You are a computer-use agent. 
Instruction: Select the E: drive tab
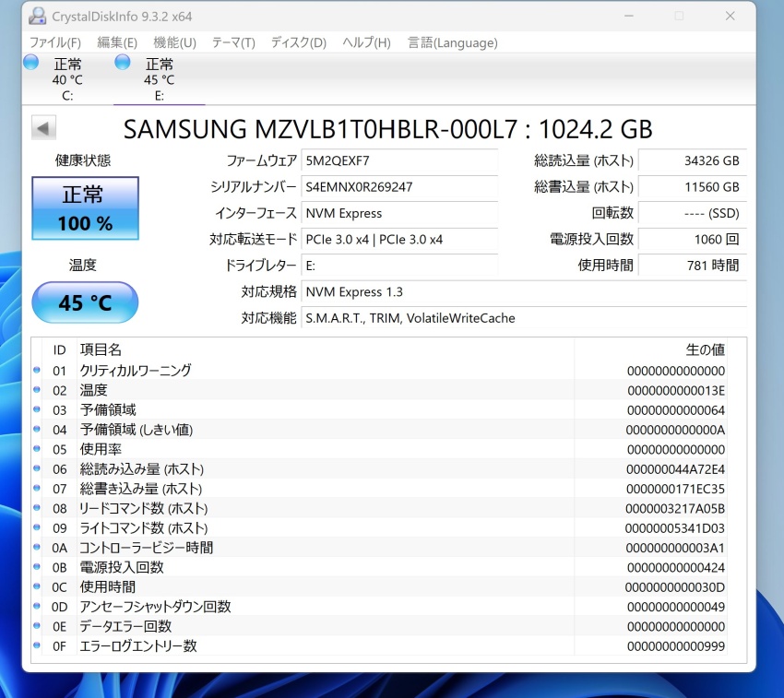click(x=159, y=79)
